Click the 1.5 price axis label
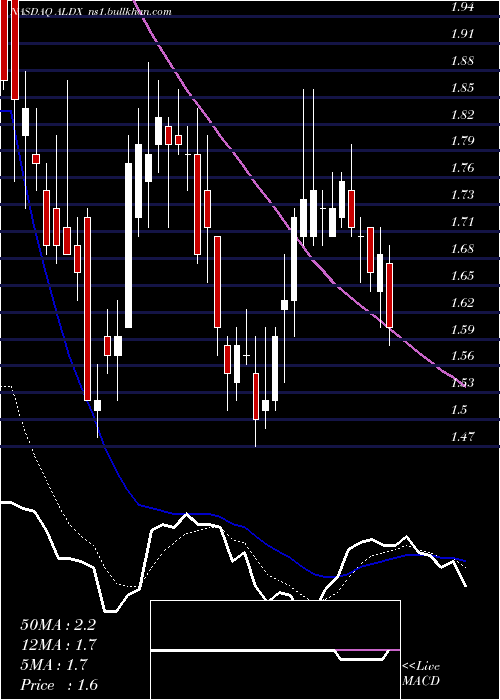Screen dimensions: 500x700 tap(459, 409)
